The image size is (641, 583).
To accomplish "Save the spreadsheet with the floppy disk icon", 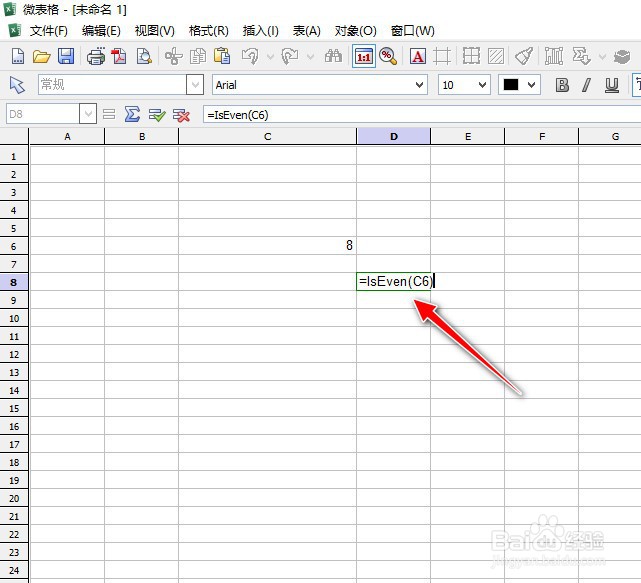I will [66, 56].
